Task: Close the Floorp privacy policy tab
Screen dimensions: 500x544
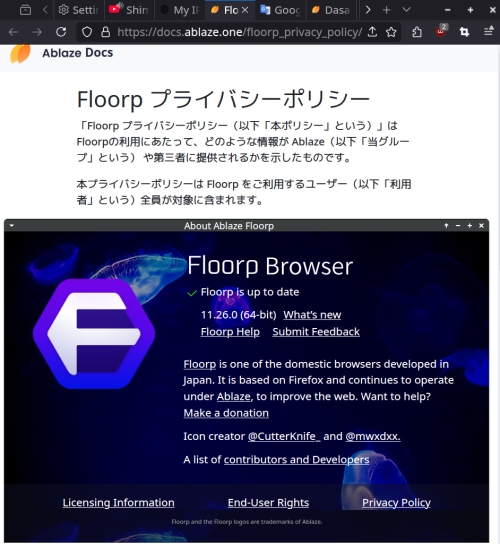Action: click(x=245, y=10)
